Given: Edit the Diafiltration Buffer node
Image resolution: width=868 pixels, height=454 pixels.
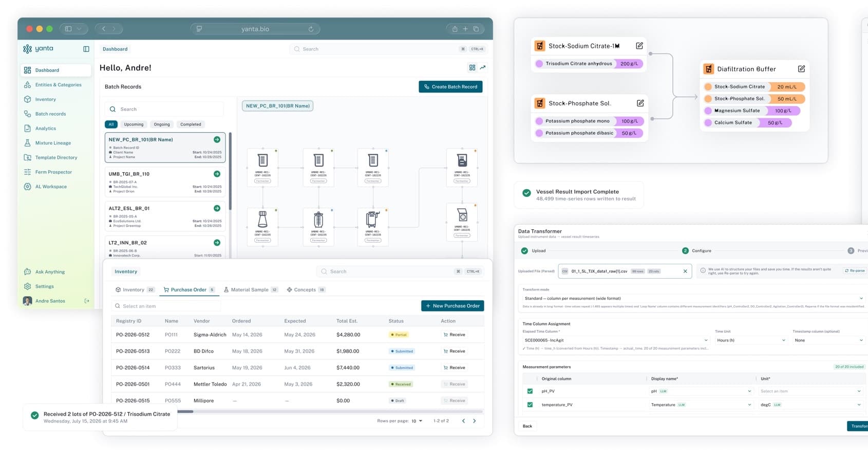Looking at the screenshot, I should (x=801, y=69).
